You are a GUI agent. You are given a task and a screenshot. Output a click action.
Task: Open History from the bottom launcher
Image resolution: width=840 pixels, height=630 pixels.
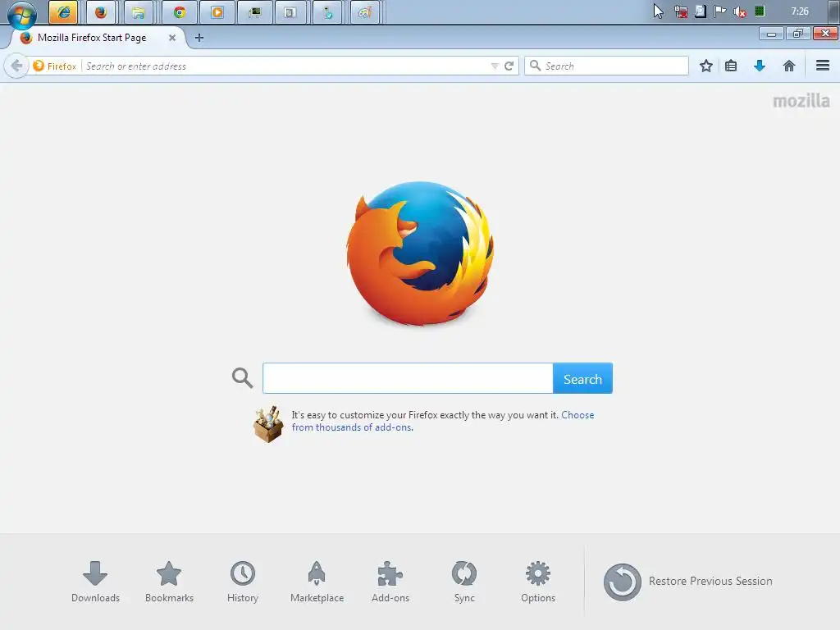coord(243,582)
